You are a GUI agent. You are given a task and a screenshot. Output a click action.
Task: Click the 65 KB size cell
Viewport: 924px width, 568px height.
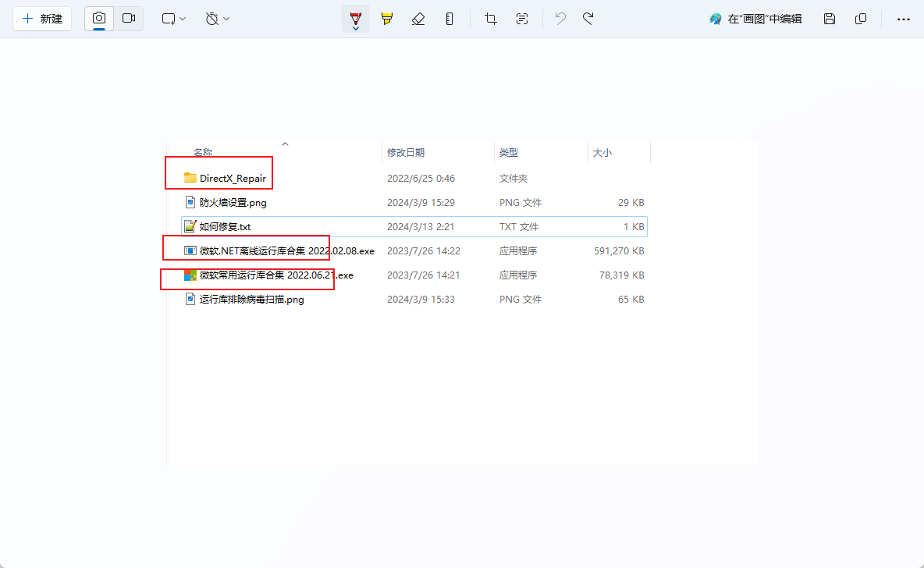pyautogui.click(x=631, y=299)
